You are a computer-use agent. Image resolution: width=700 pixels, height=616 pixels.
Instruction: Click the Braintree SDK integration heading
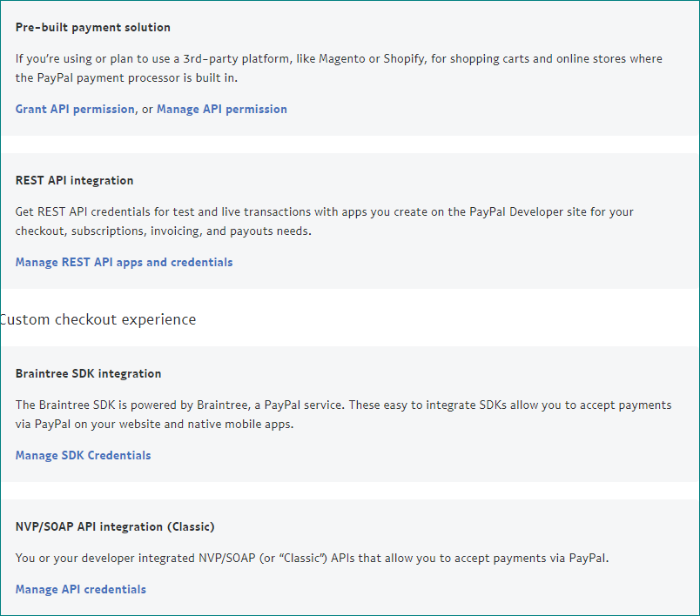click(89, 374)
